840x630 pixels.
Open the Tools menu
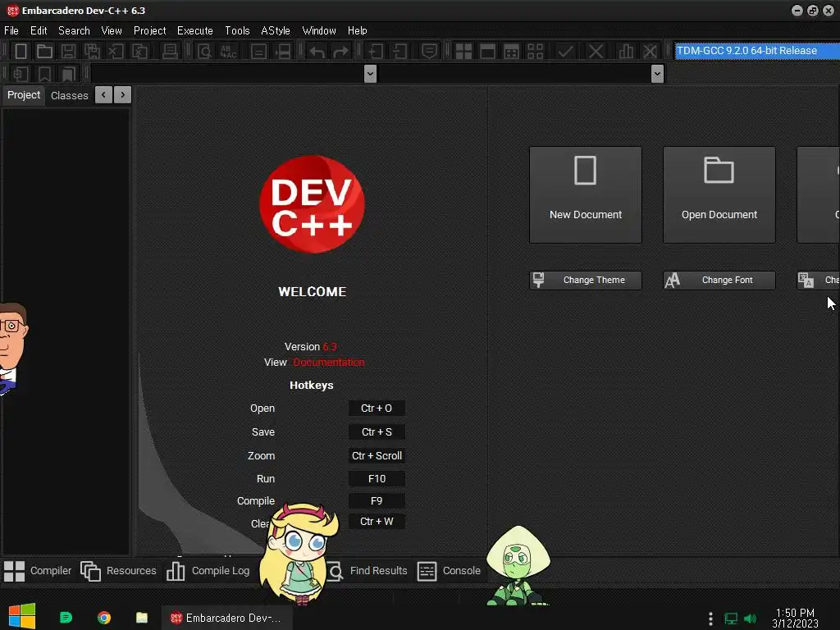tap(237, 30)
